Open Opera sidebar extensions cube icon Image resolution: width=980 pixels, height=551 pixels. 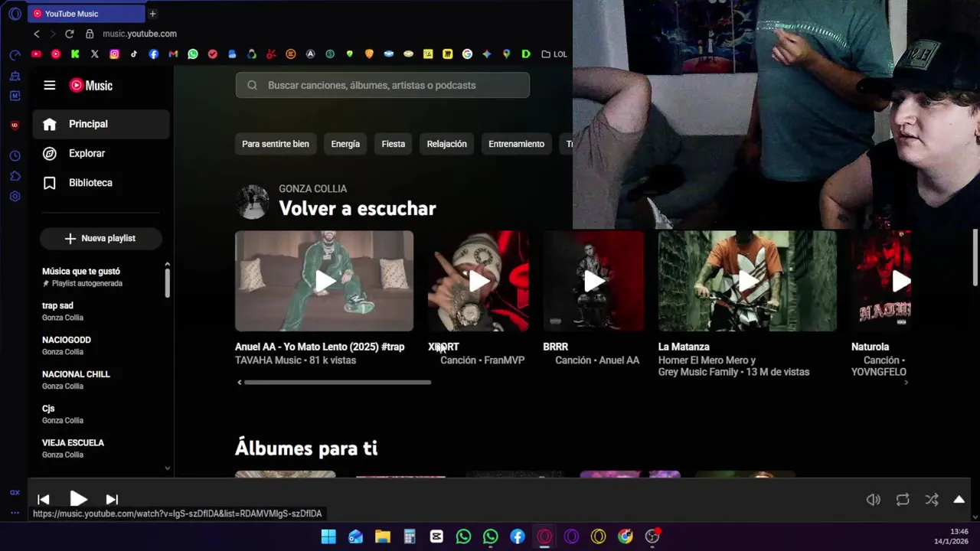(x=15, y=176)
